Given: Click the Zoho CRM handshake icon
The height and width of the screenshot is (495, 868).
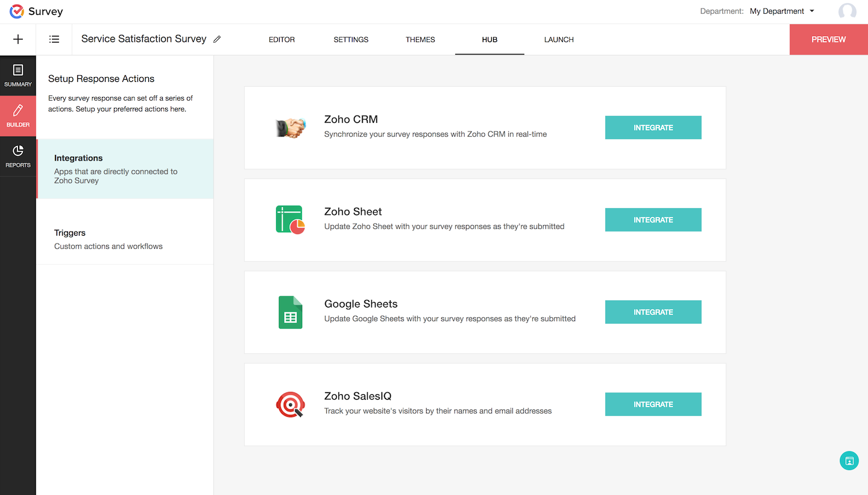Looking at the screenshot, I should tap(291, 127).
